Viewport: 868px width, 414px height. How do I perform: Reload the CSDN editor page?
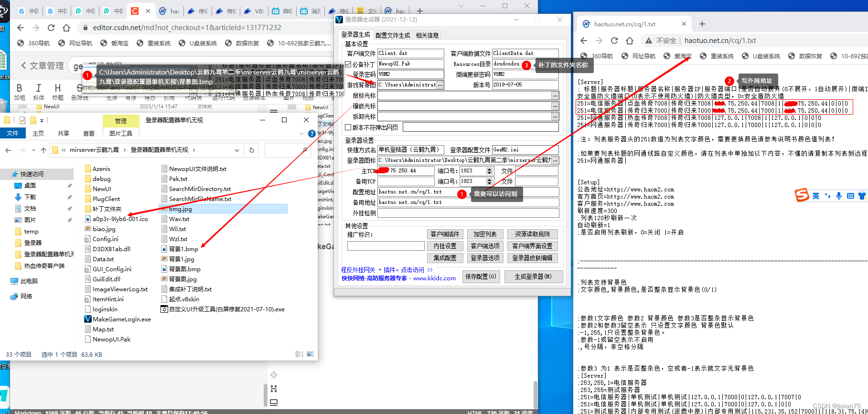(51, 28)
